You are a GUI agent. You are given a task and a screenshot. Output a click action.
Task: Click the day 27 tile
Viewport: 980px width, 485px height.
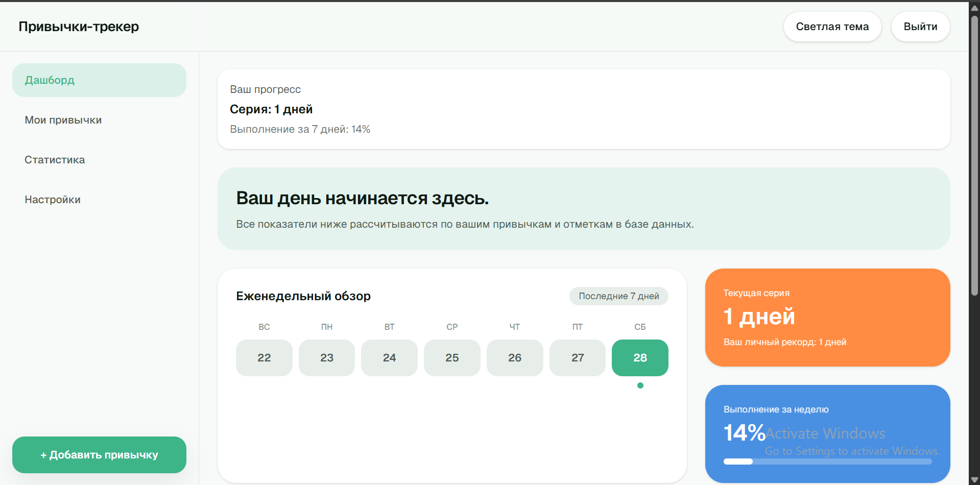(x=578, y=358)
